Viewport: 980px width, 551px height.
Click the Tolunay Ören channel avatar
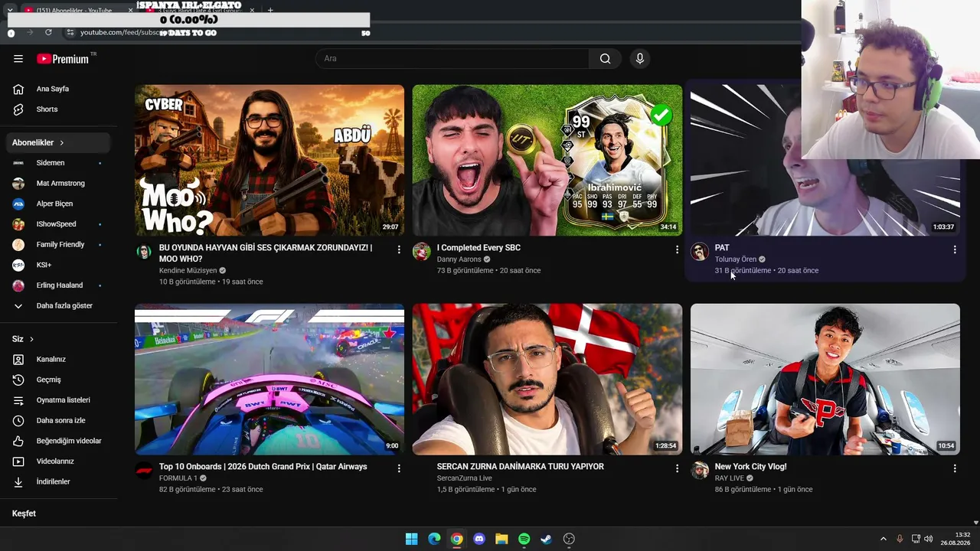coord(700,252)
